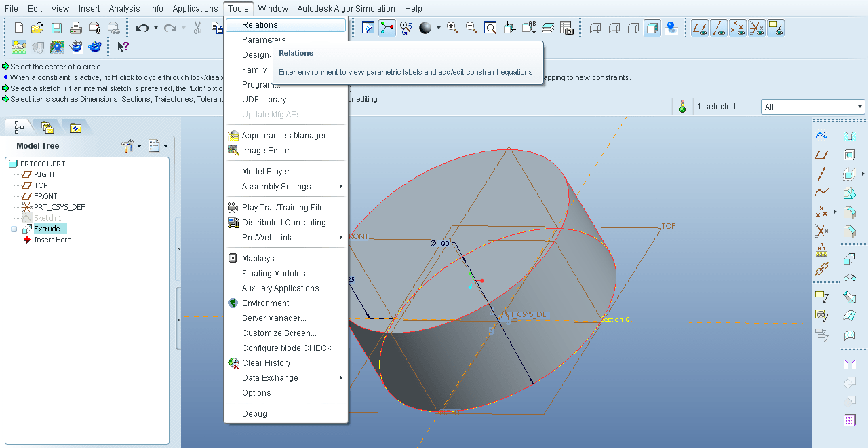Select the Mirror tool
The width and height of the screenshot is (868, 448).
(x=849, y=364)
